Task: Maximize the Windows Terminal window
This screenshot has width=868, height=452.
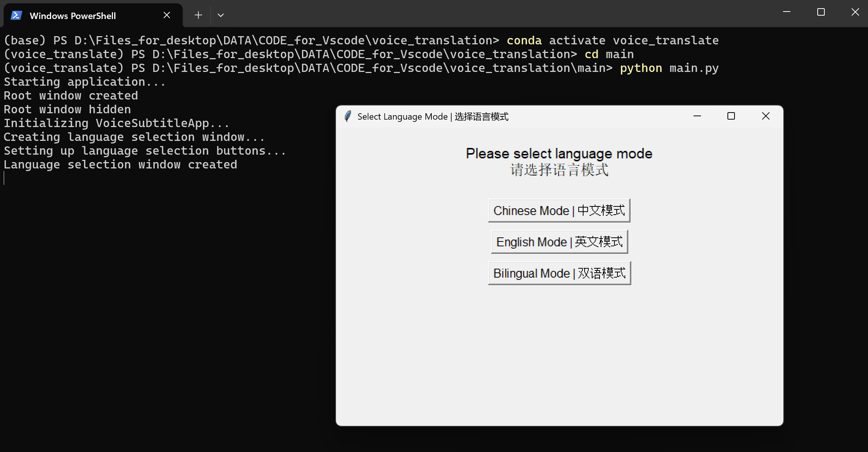Action: (x=821, y=12)
